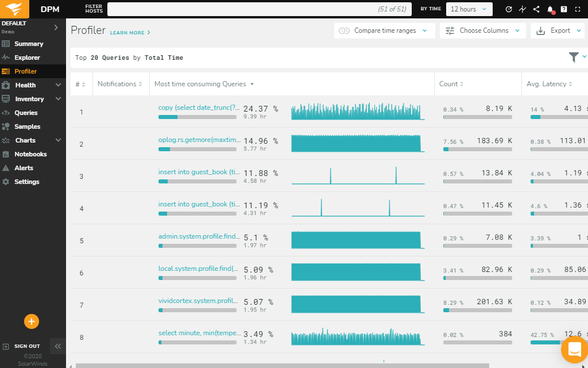Click the filter funnel icon
Viewport: 588px width, 368px height.
[574, 57]
